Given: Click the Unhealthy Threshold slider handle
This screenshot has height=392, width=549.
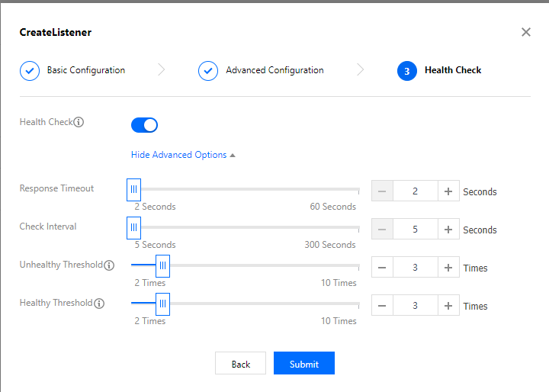Looking at the screenshot, I should click(162, 265).
